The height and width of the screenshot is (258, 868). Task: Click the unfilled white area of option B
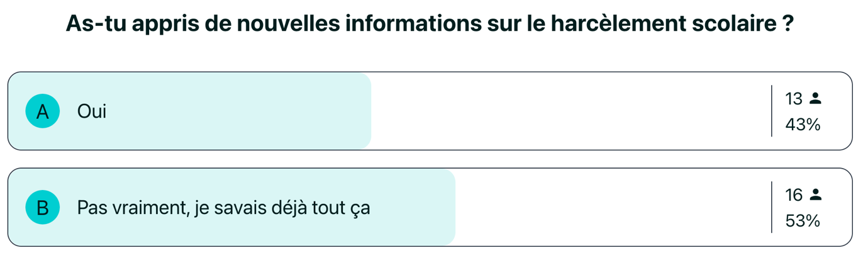[610, 208]
